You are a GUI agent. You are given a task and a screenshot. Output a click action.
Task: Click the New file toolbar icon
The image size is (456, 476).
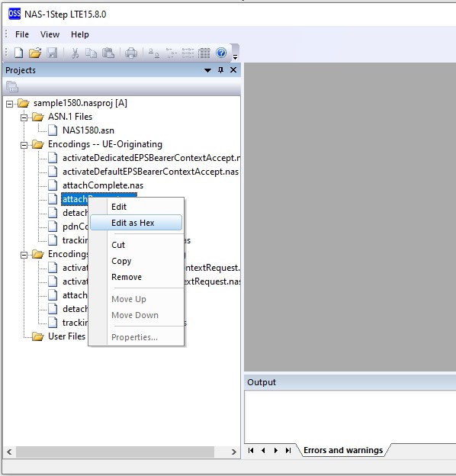pos(19,53)
